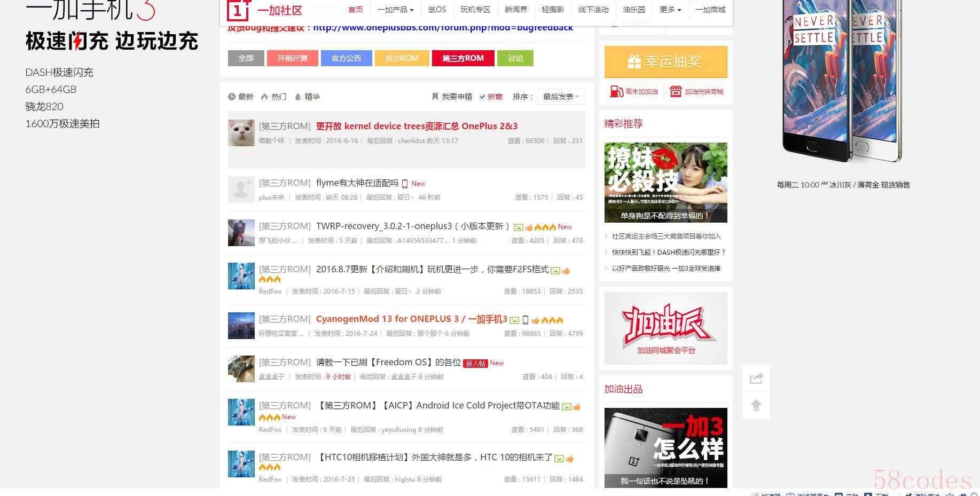Click default avatar of plus未来
This screenshot has width=980, height=496.
(241, 190)
